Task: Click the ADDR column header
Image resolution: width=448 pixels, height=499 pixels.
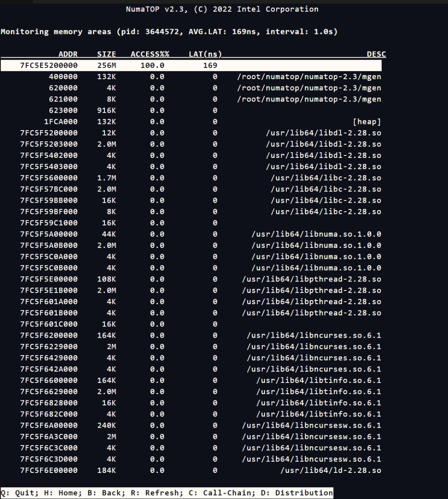Action: pyautogui.click(x=68, y=54)
